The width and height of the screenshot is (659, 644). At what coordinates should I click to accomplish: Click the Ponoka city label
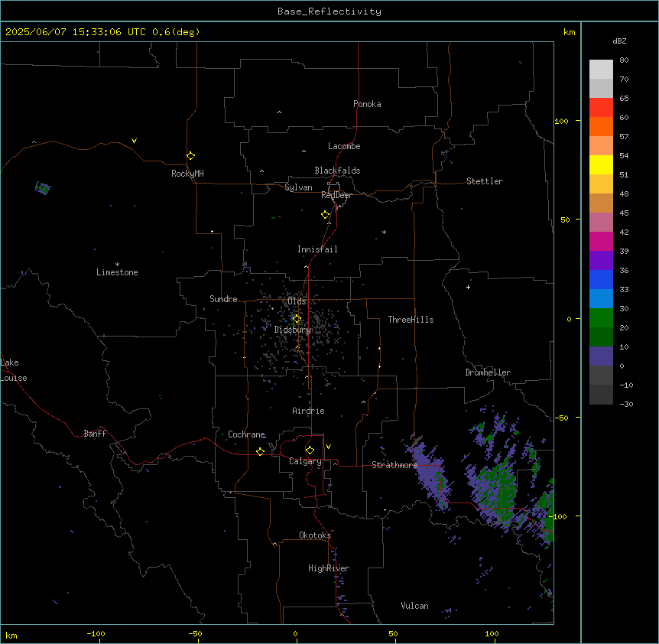[x=367, y=104]
